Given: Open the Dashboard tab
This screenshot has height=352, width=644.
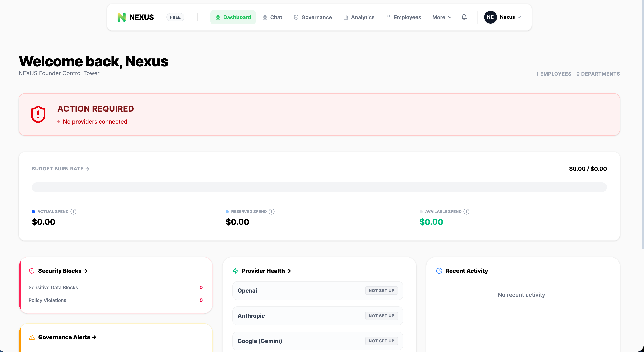Looking at the screenshot, I should [x=233, y=17].
